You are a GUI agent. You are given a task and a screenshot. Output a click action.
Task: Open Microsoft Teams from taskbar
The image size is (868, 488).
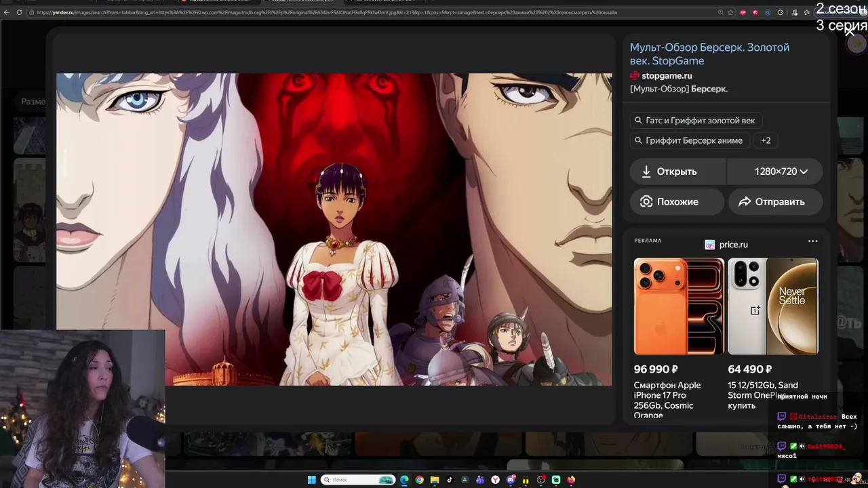tap(480, 480)
